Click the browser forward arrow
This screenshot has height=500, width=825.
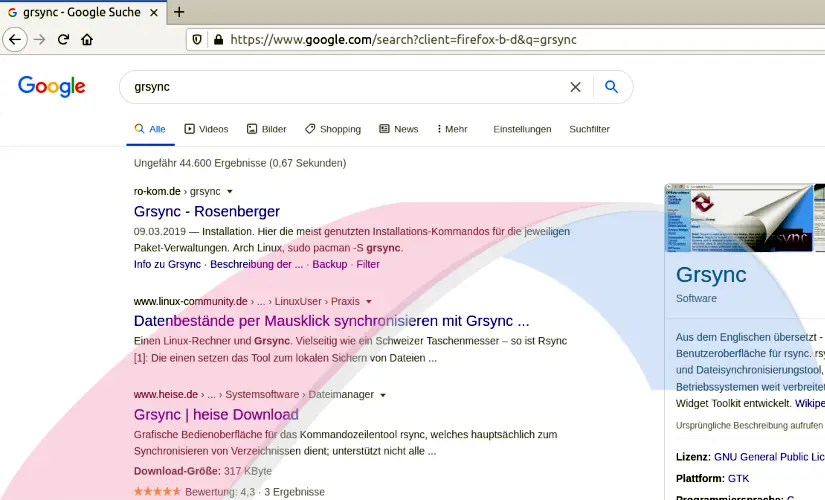point(39,39)
